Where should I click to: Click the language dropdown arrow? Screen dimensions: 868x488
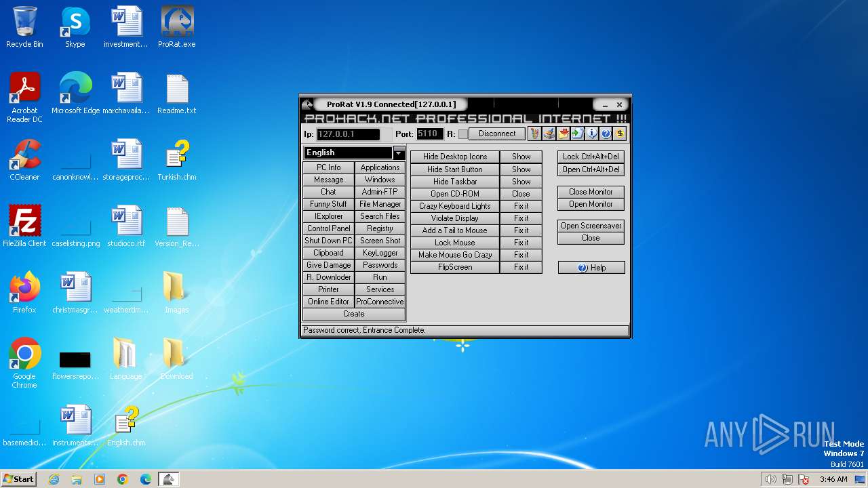(399, 153)
